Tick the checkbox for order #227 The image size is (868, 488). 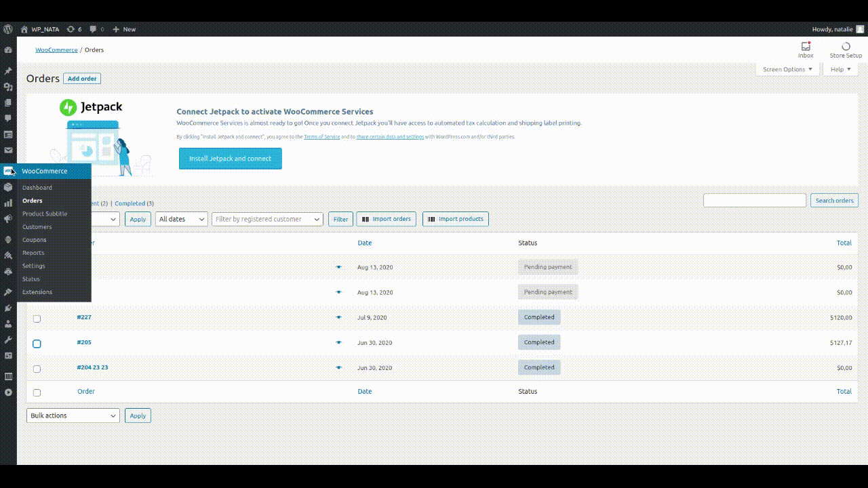tap(37, 319)
